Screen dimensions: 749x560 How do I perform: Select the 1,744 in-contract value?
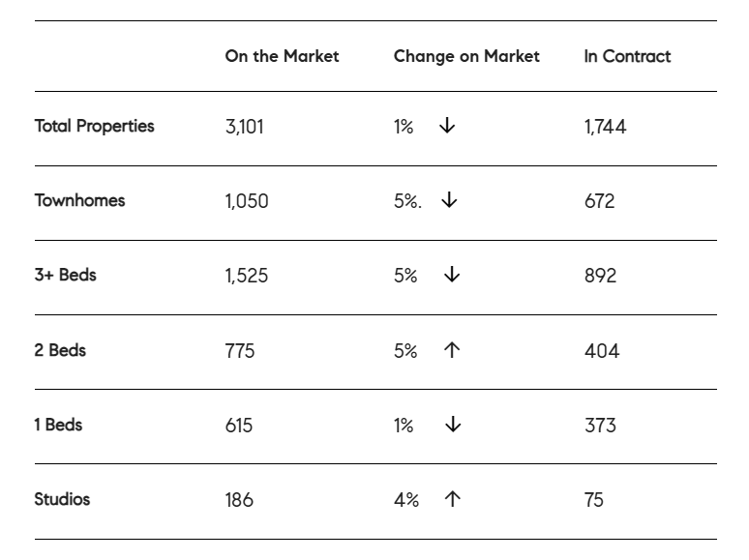[x=605, y=127]
